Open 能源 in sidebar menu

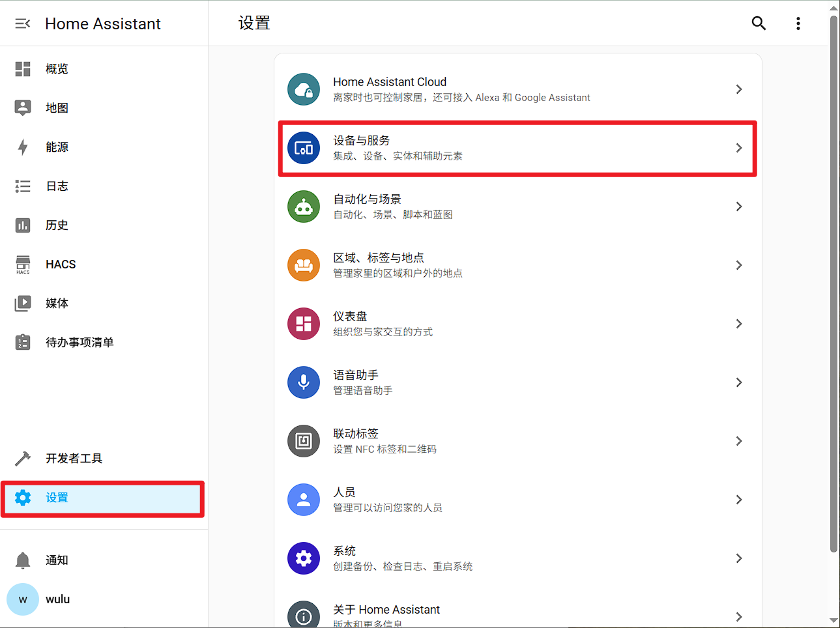tap(57, 147)
